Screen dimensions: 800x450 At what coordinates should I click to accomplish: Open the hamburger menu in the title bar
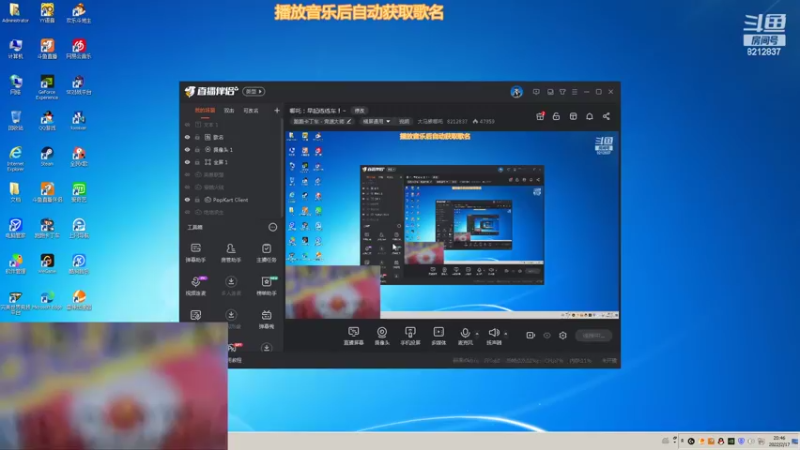[x=574, y=92]
